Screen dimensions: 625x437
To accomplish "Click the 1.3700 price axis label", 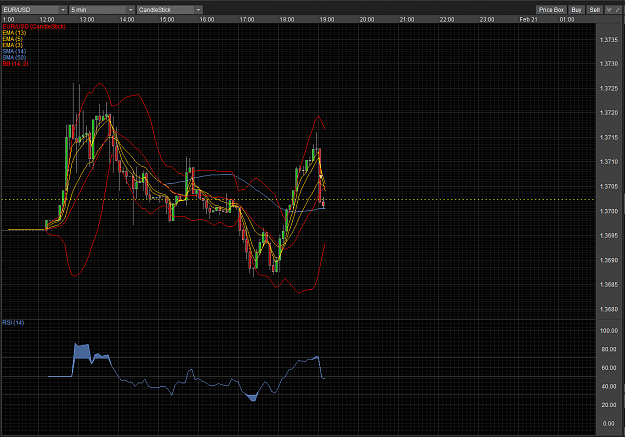I will coord(609,211).
